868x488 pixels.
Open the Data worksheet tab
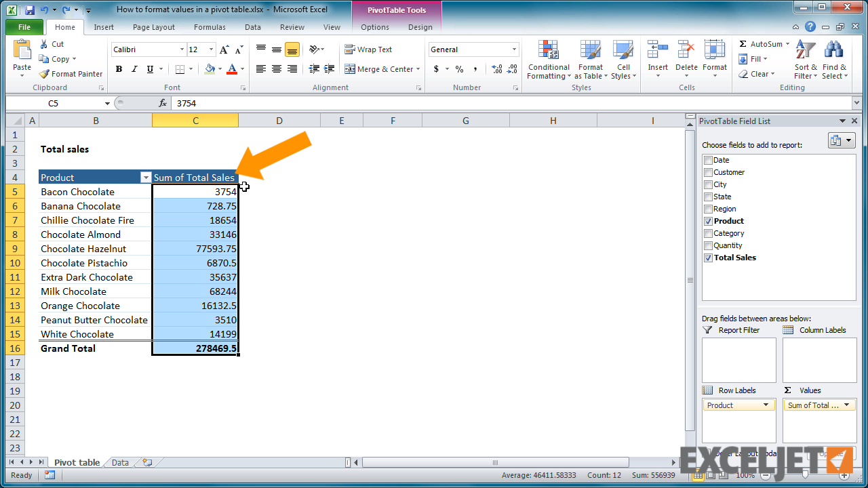[119, 462]
